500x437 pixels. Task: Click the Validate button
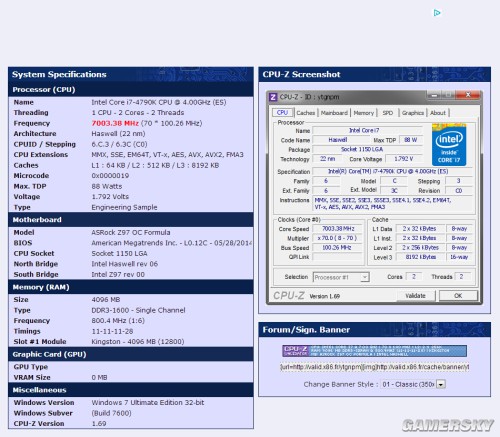tap(416, 296)
